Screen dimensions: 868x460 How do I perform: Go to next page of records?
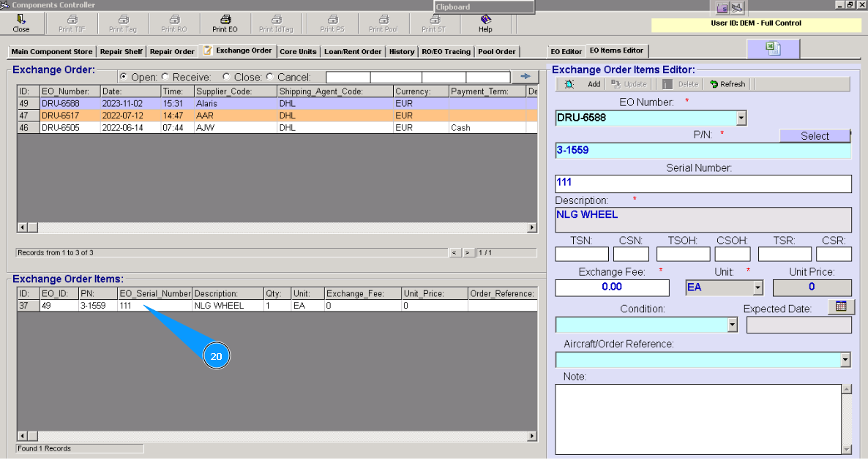[468, 252]
